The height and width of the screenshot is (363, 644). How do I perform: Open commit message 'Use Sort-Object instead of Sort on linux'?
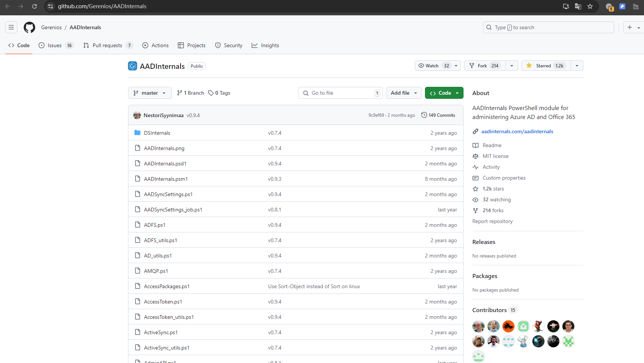pos(314,286)
